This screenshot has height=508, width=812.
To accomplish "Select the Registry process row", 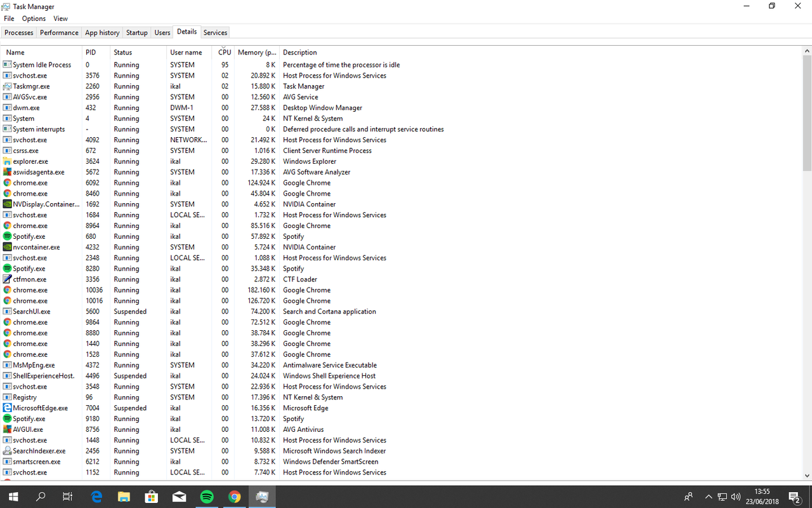I will tap(402, 398).
